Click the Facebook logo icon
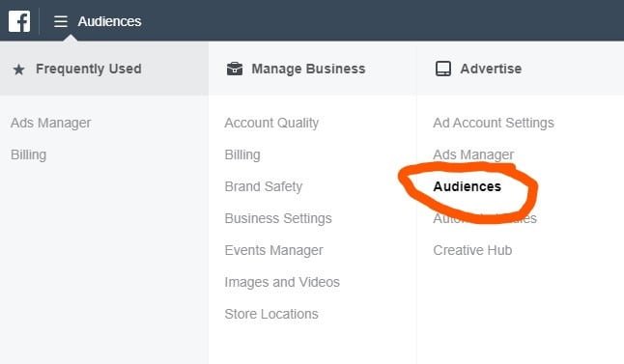This screenshot has height=364, width=624. (x=19, y=21)
